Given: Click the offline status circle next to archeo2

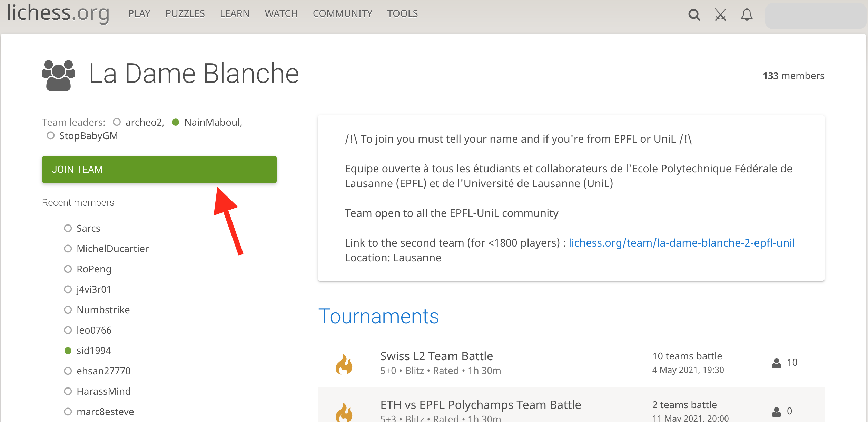Looking at the screenshot, I should [117, 122].
